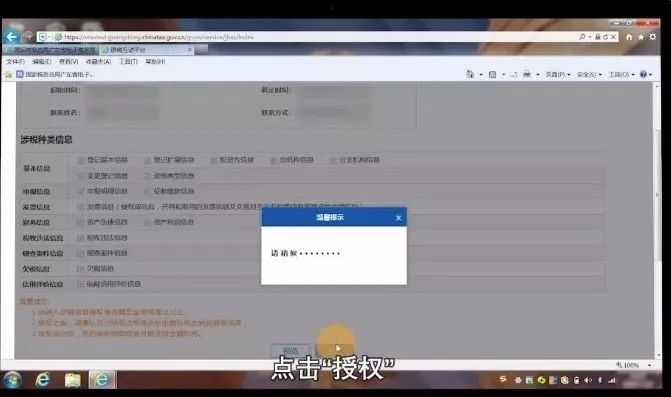
Task: Expand the feeds dropdown arrow
Action: point(503,74)
